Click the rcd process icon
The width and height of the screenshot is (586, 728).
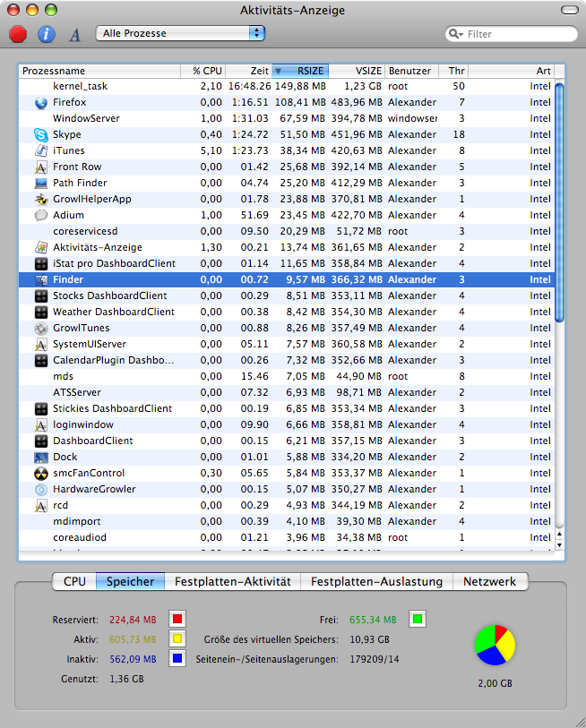click(41, 506)
